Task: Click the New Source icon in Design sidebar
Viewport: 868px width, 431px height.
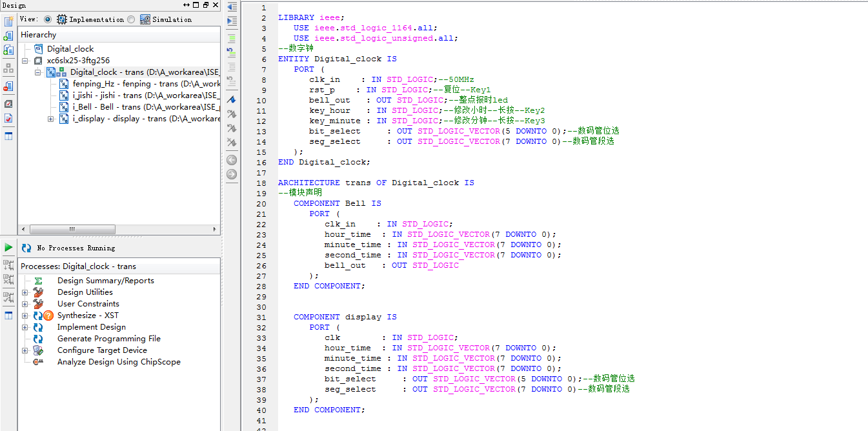Action: pyautogui.click(x=8, y=21)
